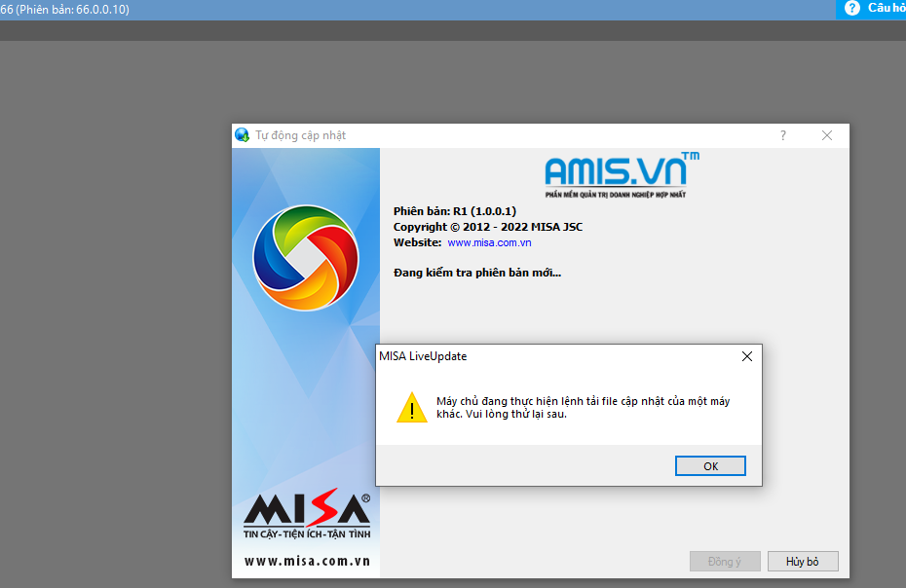
Task: Click the colorful MISA swirl logo
Action: coord(306,258)
